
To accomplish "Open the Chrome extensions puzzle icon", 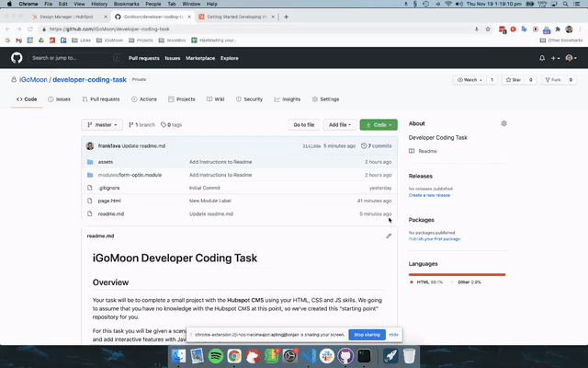I will coord(558,29).
